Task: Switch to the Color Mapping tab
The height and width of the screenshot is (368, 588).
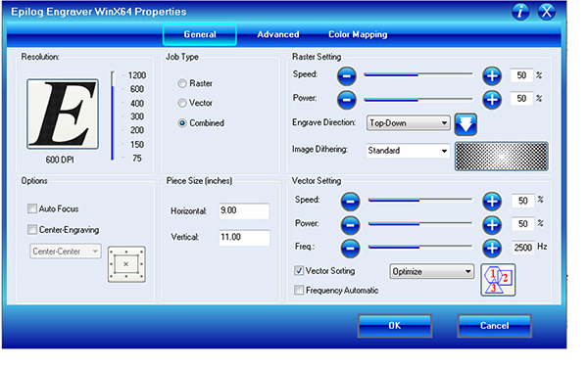Action: coord(358,34)
